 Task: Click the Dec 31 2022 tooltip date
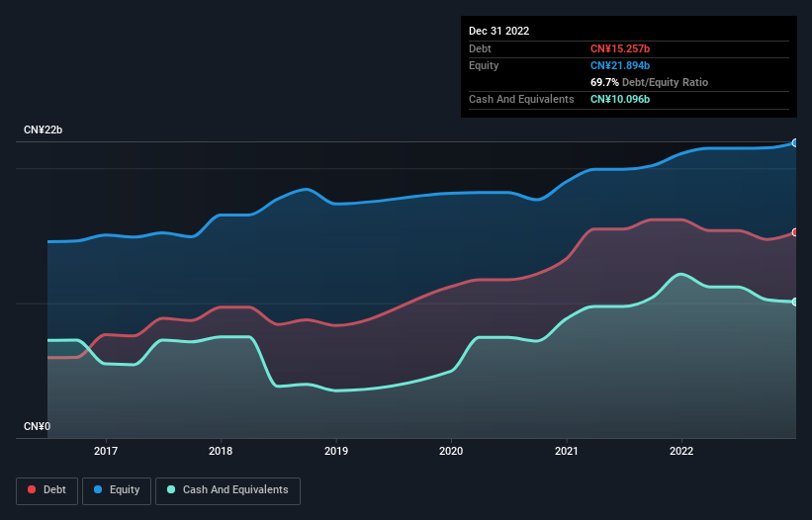[498, 31]
